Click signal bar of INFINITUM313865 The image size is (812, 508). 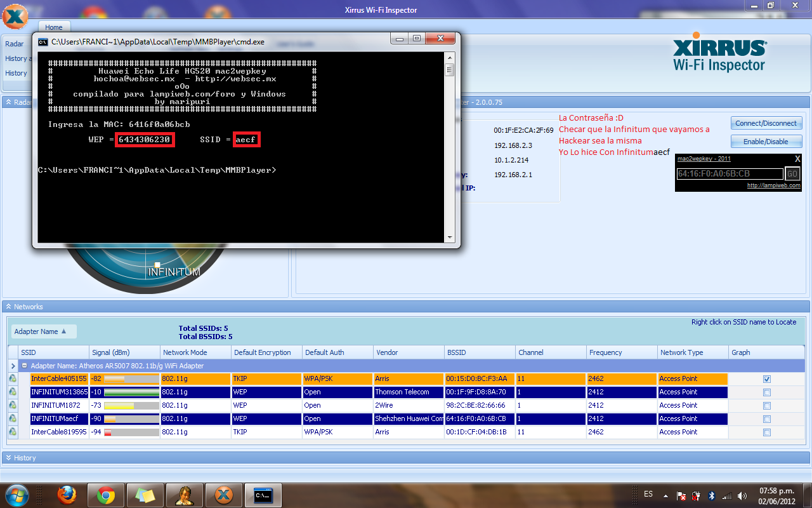131,392
